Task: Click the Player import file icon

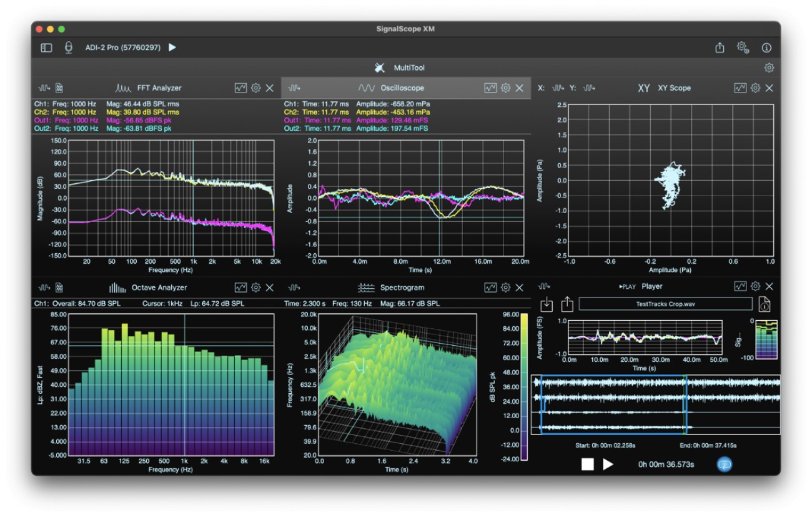Action: coord(546,304)
